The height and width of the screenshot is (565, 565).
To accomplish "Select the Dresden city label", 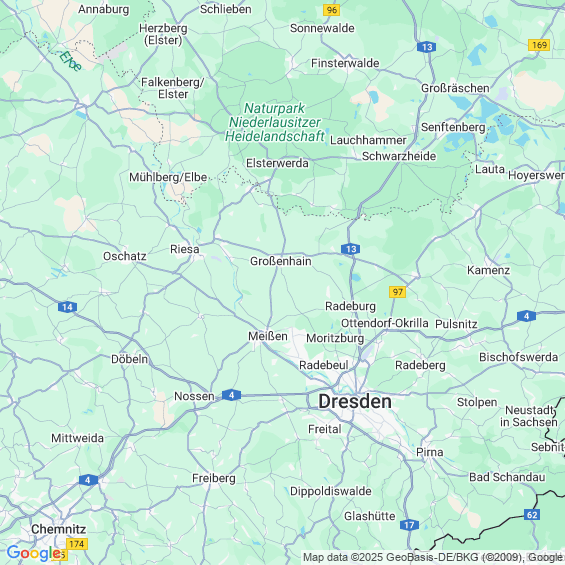I will (x=355, y=401).
